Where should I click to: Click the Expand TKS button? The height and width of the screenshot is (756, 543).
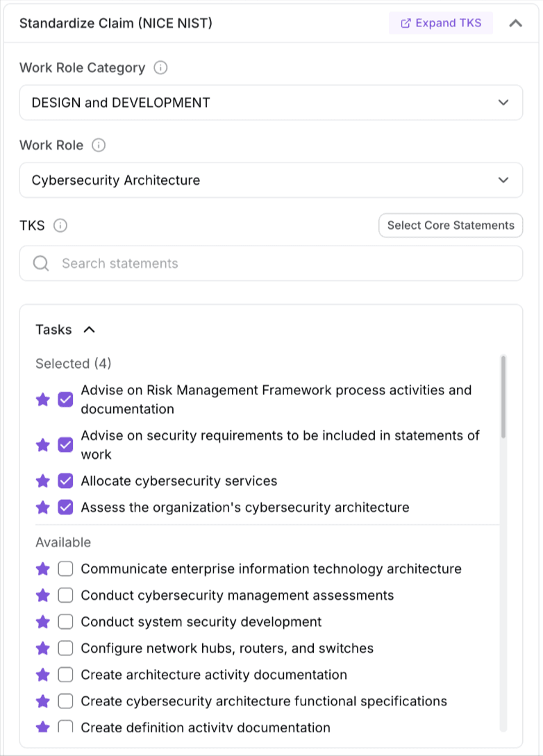(441, 23)
